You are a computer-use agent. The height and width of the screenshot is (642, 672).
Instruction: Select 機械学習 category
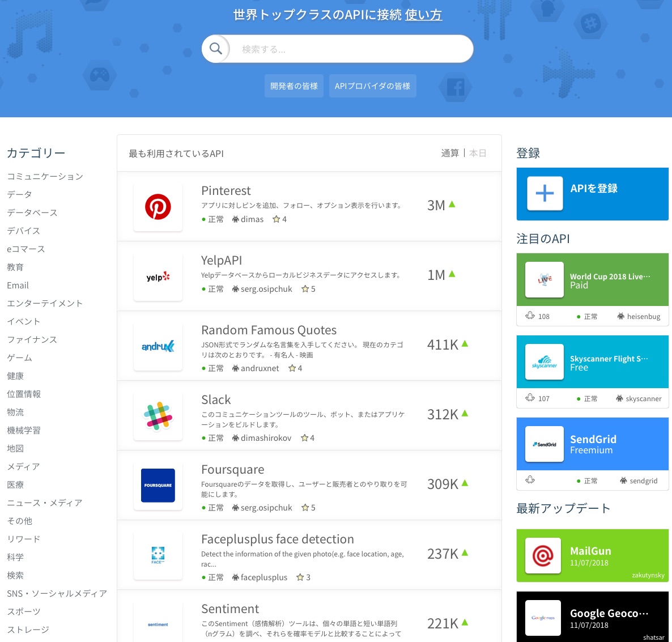24,430
